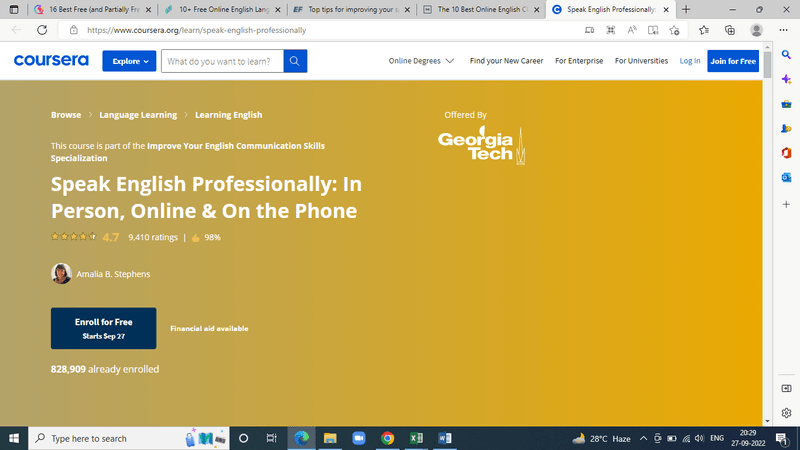Click the instructor profile photo
Image resolution: width=800 pixels, height=450 pixels.
[x=61, y=273]
